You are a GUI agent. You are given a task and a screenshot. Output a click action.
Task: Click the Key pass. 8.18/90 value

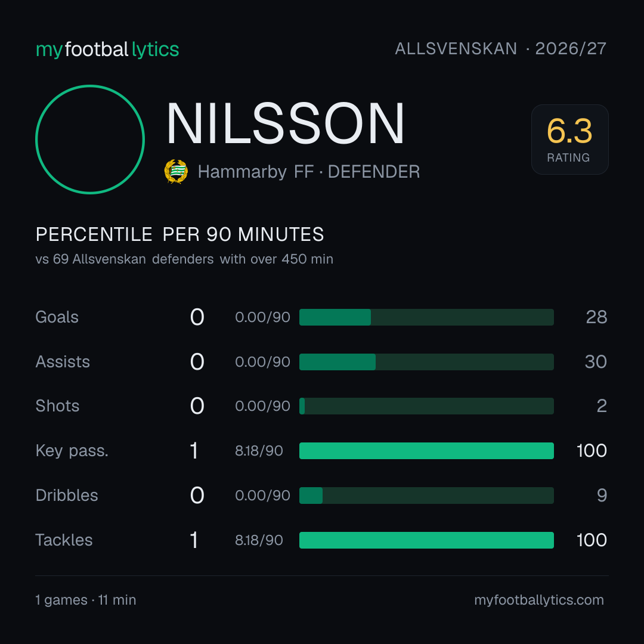pos(259,451)
